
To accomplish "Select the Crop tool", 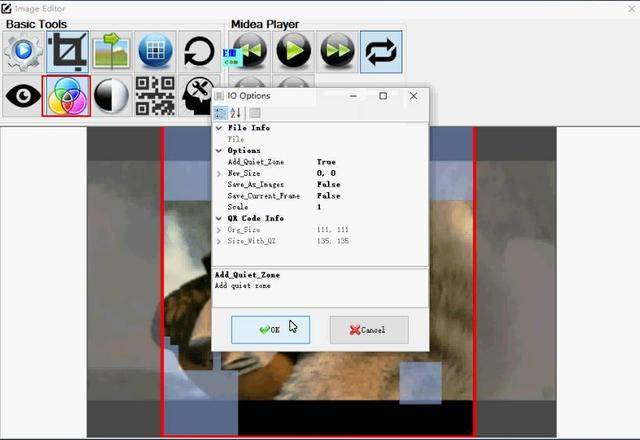I will point(67,52).
